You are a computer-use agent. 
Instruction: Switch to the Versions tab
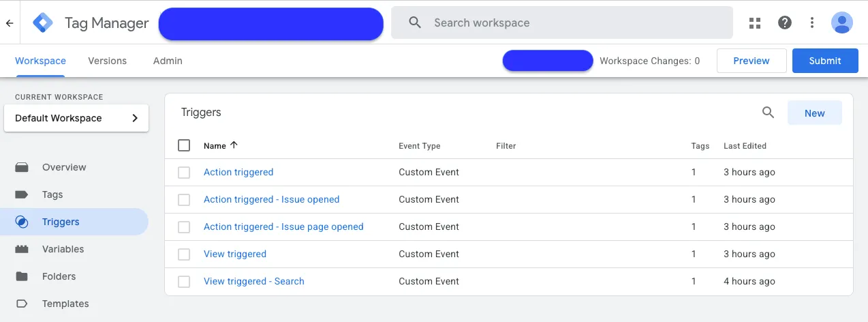(108, 61)
